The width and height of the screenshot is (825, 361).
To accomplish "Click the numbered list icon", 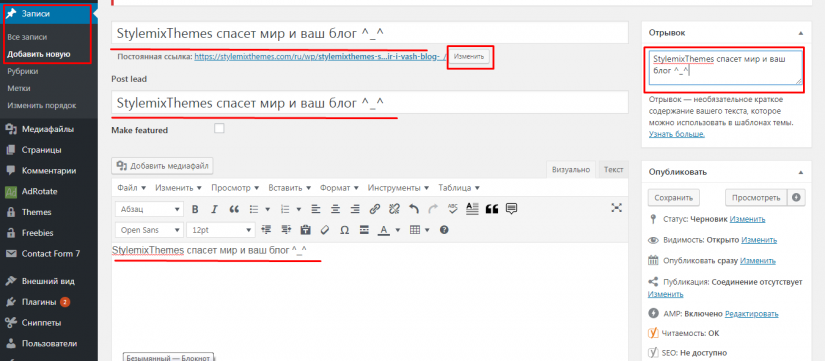I will 286,209.
